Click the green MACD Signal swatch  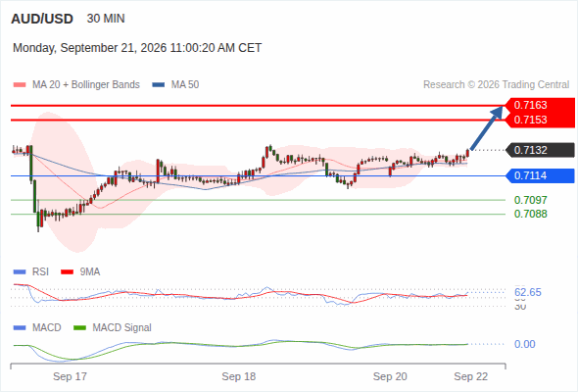tap(80, 328)
